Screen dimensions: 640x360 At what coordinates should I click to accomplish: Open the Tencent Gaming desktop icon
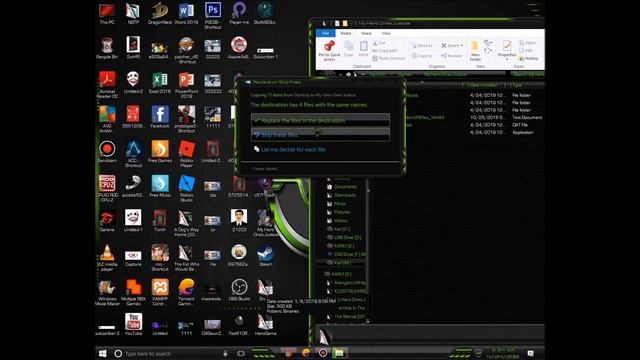pyautogui.click(x=186, y=292)
